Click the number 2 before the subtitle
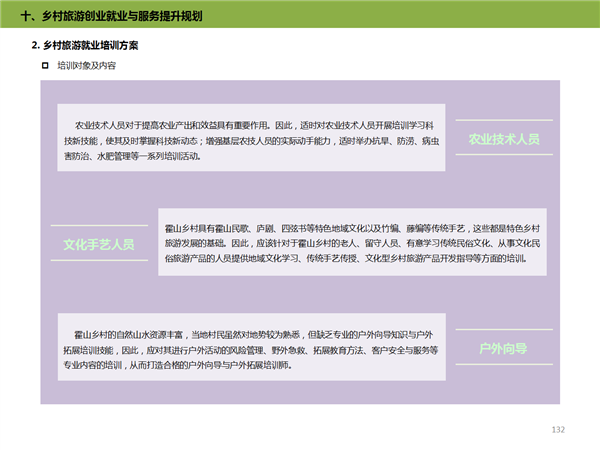600x450 pixels. (x=35, y=46)
